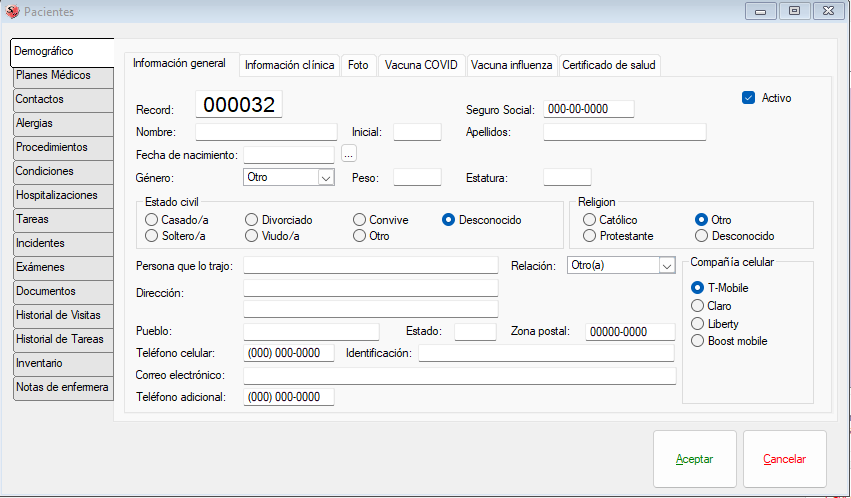This screenshot has width=851, height=498.
Task: Open the Relación dropdown list
Action: pos(667,265)
